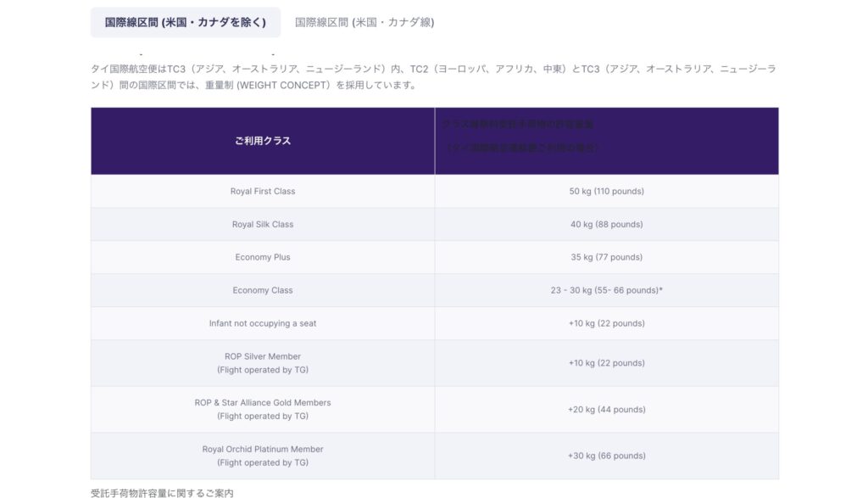Screen dimensions: 868x498
Task: Select the Royal Silk Class row label
Action: pos(263,225)
